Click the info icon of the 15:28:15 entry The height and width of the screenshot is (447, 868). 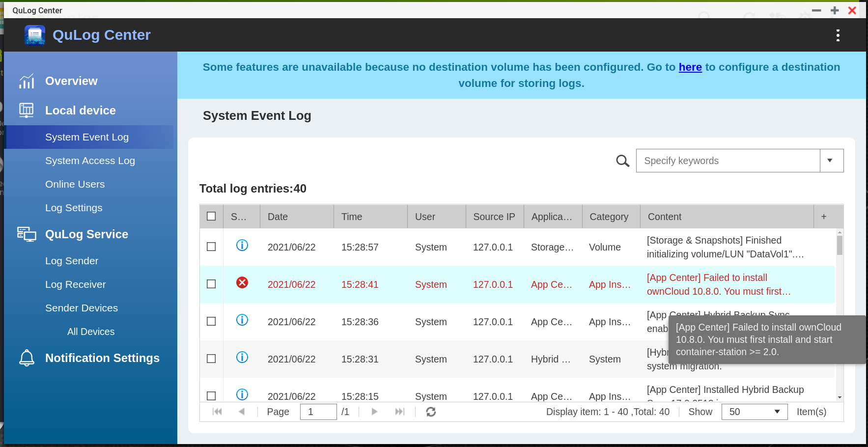pyautogui.click(x=242, y=394)
